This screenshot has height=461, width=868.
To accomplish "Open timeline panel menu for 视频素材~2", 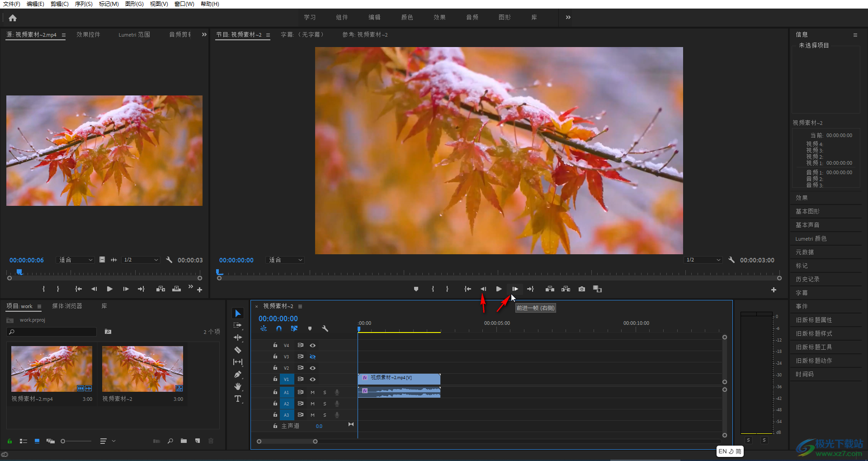I will 300,306.
